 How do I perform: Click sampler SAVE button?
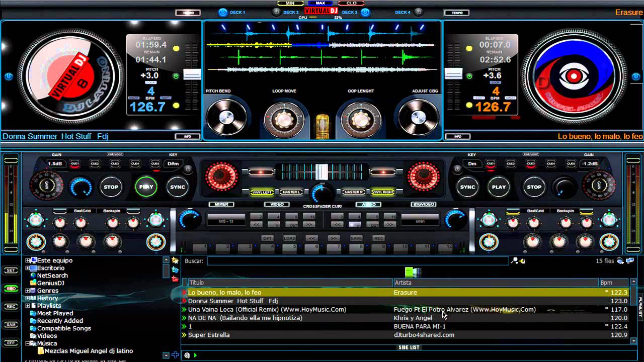coord(356,238)
